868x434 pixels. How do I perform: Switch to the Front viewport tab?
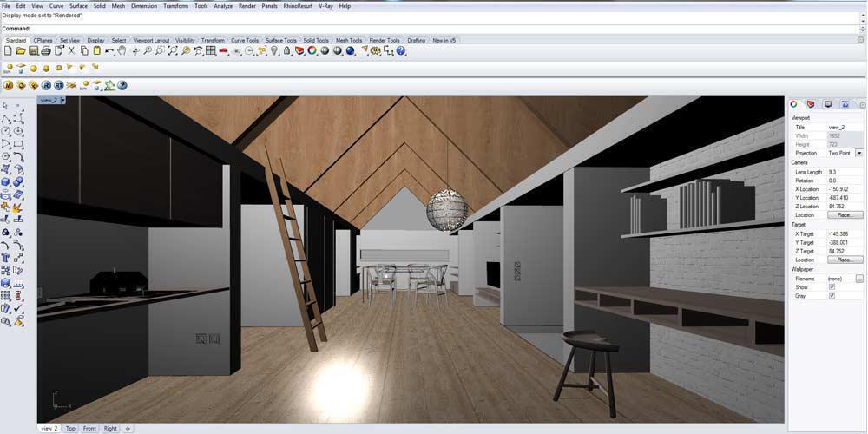(x=89, y=429)
